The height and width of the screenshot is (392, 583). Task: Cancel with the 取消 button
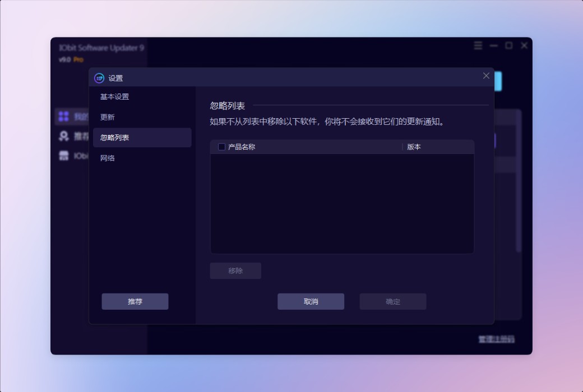tap(311, 301)
